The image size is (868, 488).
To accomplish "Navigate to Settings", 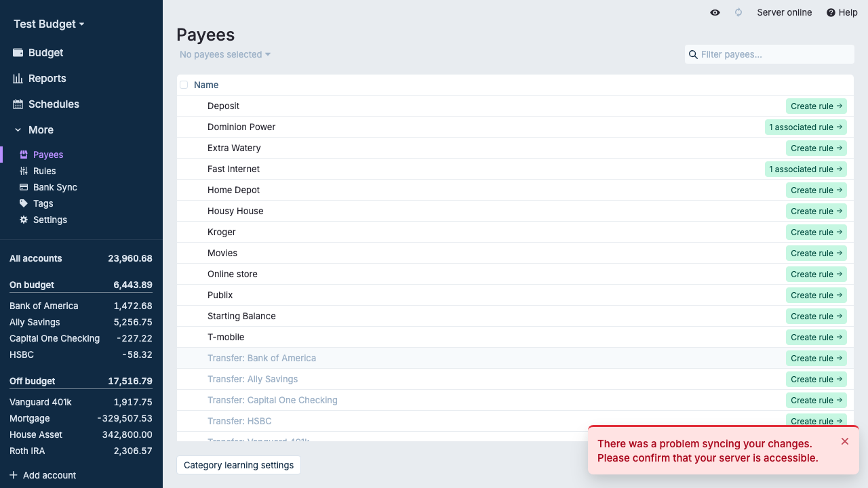I will (x=50, y=220).
